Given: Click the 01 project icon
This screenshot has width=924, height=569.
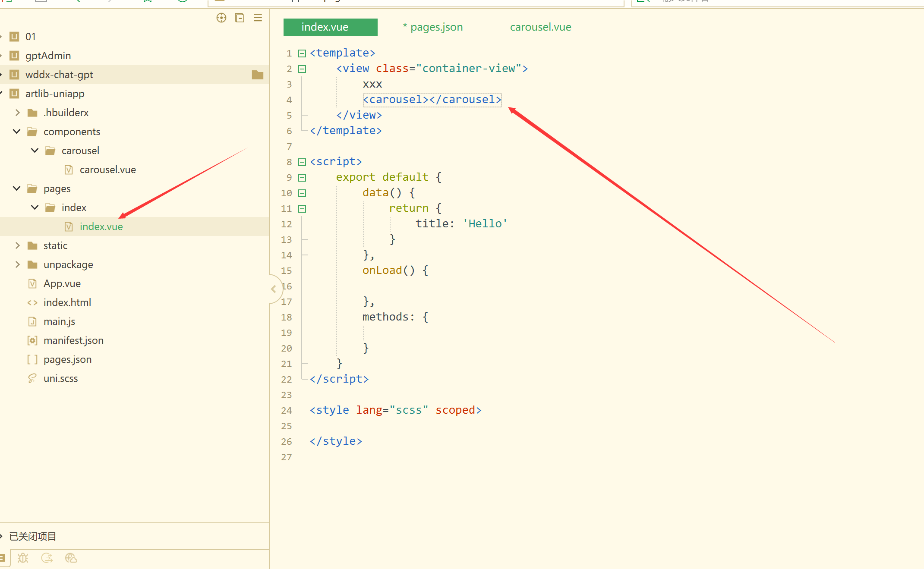Looking at the screenshot, I should [x=15, y=37].
